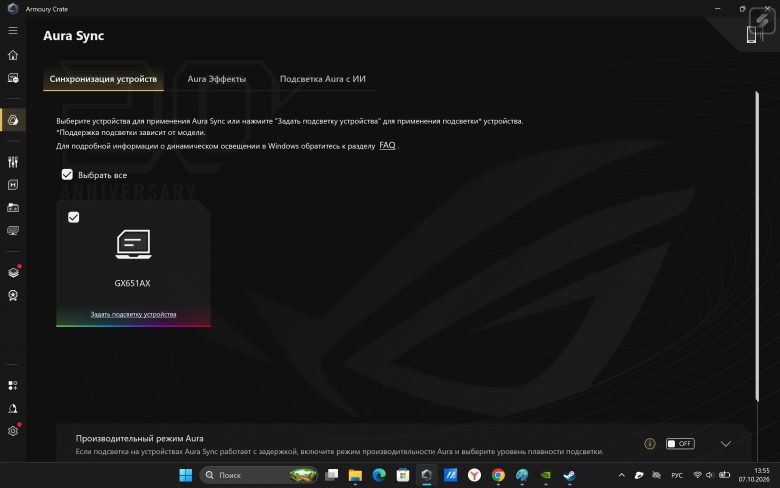Open MyASUS blue taskbar icon
780x488 pixels.
[450, 475]
